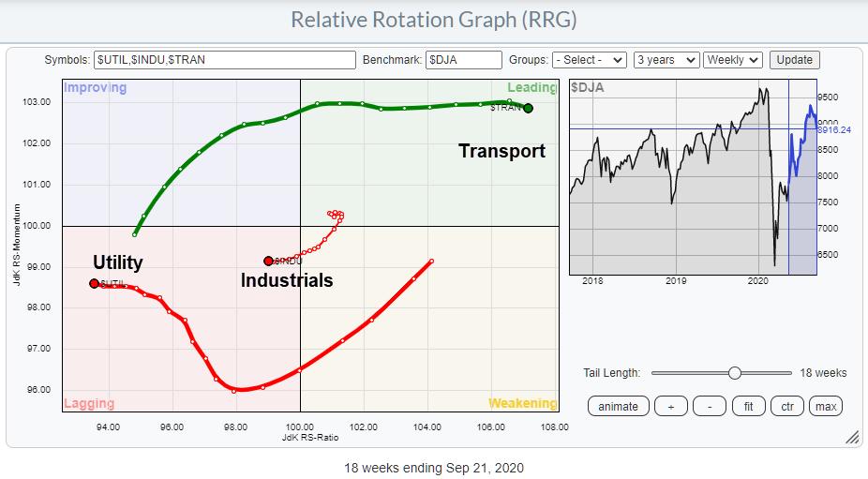Open the 3 years range dropdown
868x479 pixels.
pyautogui.click(x=666, y=60)
